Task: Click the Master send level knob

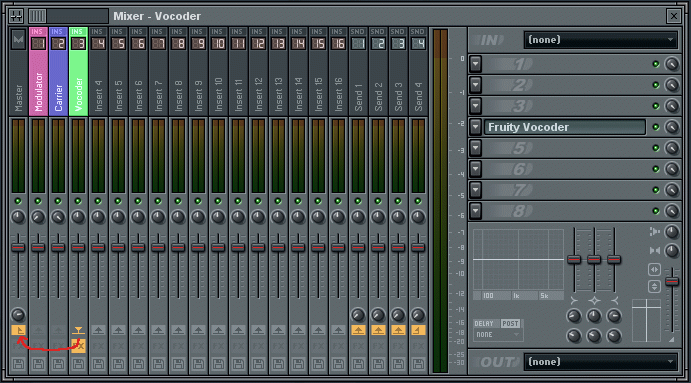Action: point(18,315)
